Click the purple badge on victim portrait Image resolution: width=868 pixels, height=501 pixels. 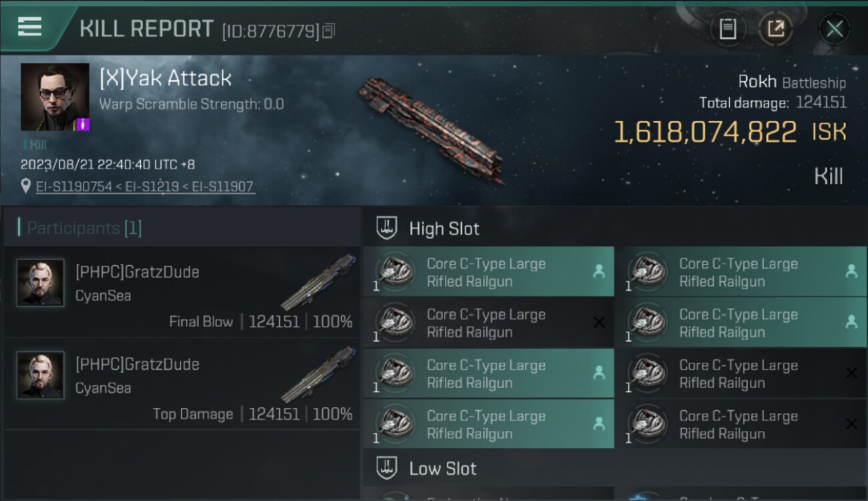[83, 125]
